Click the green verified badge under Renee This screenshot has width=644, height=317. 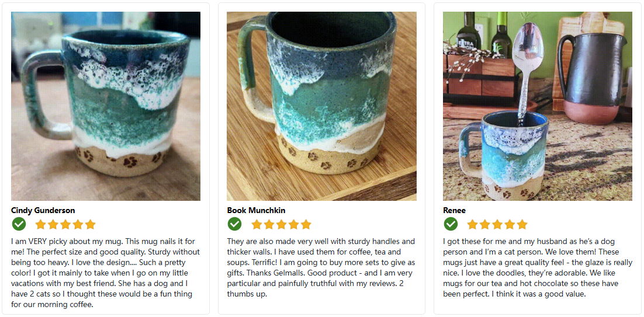tap(451, 224)
